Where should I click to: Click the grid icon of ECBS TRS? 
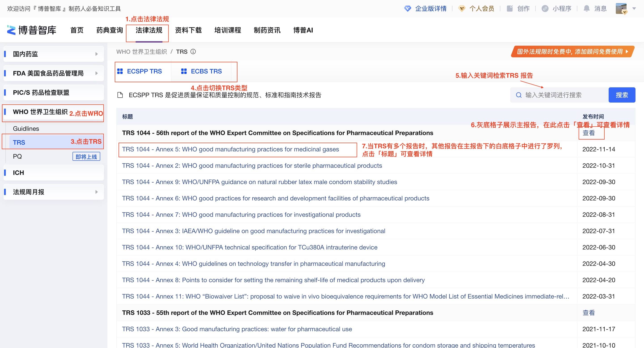[x=184, y=72]
